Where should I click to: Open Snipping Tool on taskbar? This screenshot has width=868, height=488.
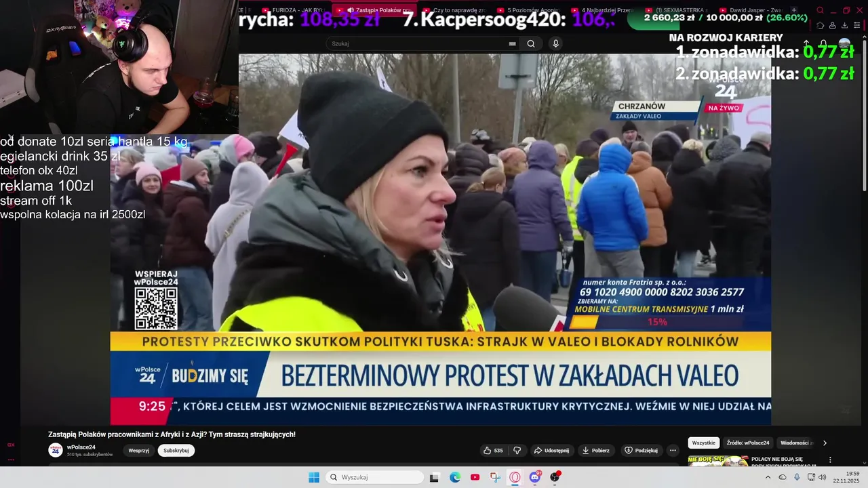(494, 477)
